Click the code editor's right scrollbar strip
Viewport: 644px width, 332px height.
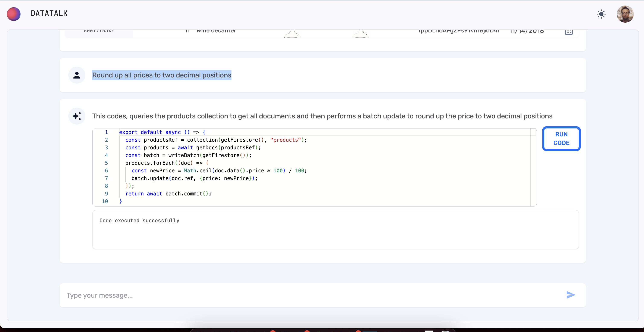(x=533, y=167)
